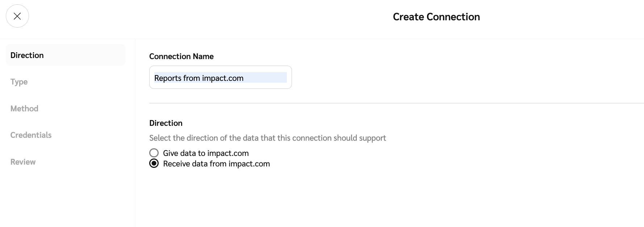The width and height of the screenshot is (644, 227).
Task: Click the 'Select the direction' description text
Action: (267, 138)
